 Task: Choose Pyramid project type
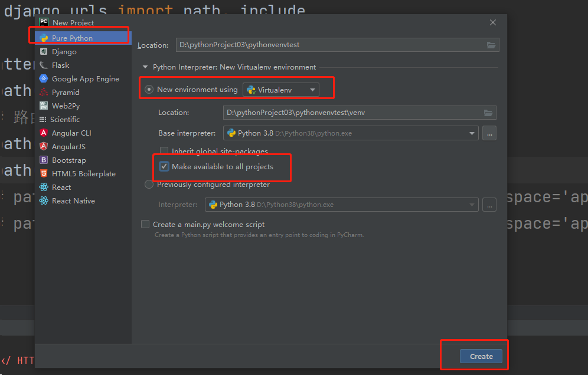tap(83, 92)
